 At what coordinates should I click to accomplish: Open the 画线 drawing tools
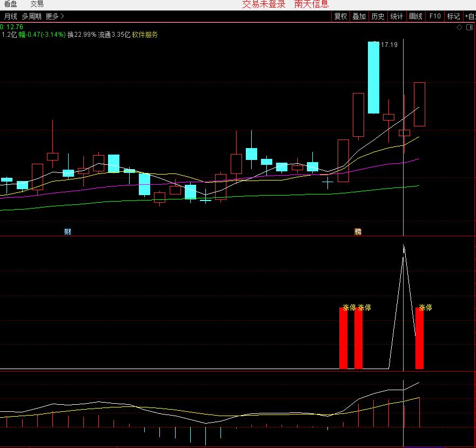coord(415,16)
